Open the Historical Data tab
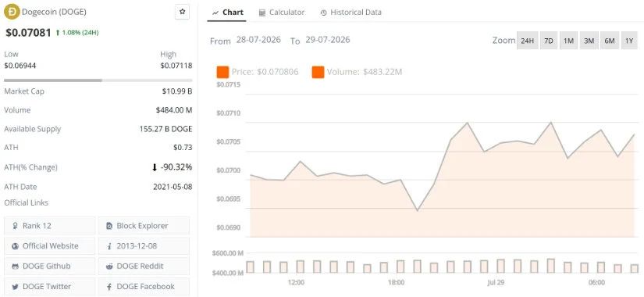 pyautogui.click(x=350, y=13)
